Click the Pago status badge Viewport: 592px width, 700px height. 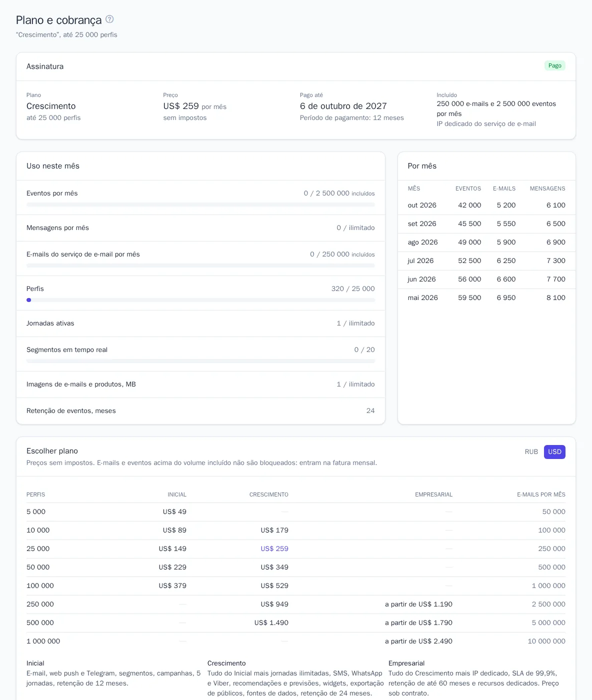coord(554,65)
